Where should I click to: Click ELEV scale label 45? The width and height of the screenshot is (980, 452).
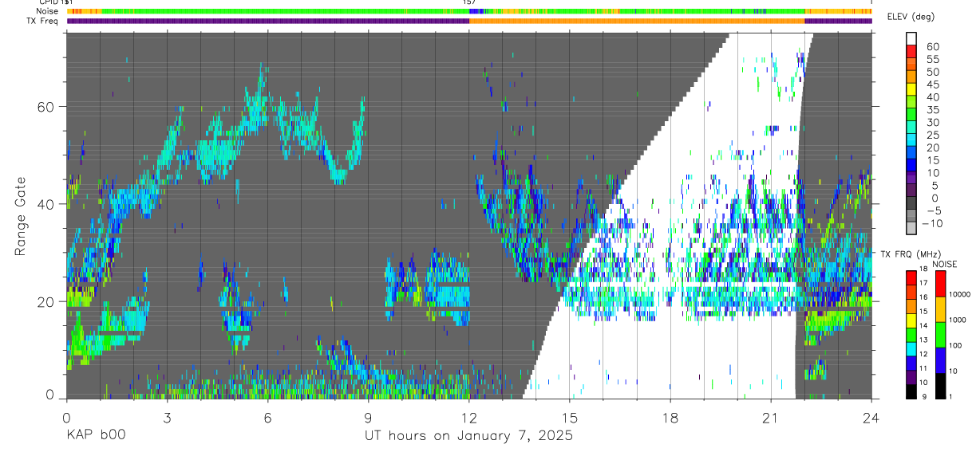(x=931, y=84)
